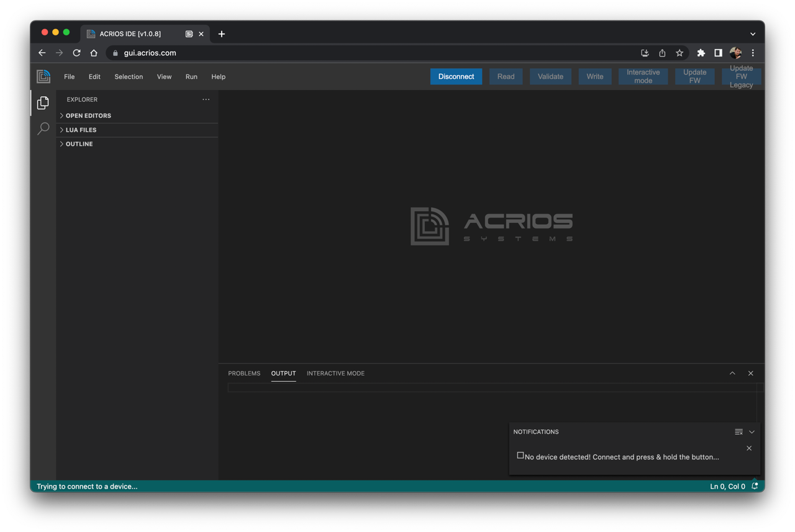Bookmark this page with star icon
The height and width of the screenshot is (532, 795).
[x=679, y=53]
